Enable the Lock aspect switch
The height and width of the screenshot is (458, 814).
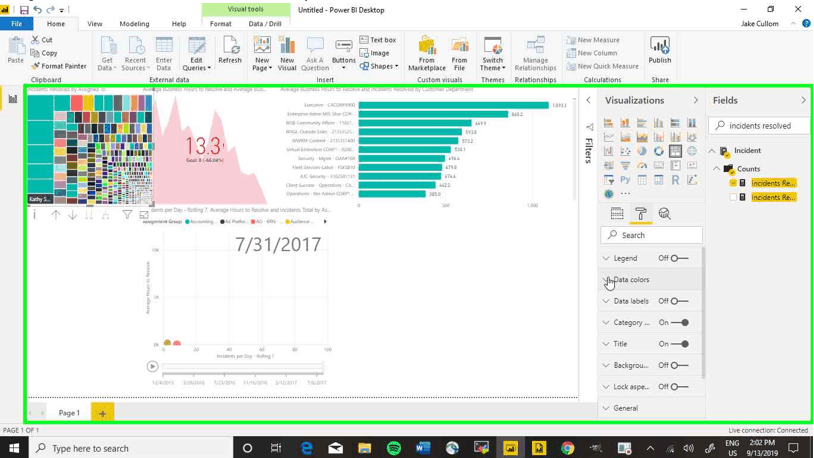pyautogui.click(x=679, y=387)
